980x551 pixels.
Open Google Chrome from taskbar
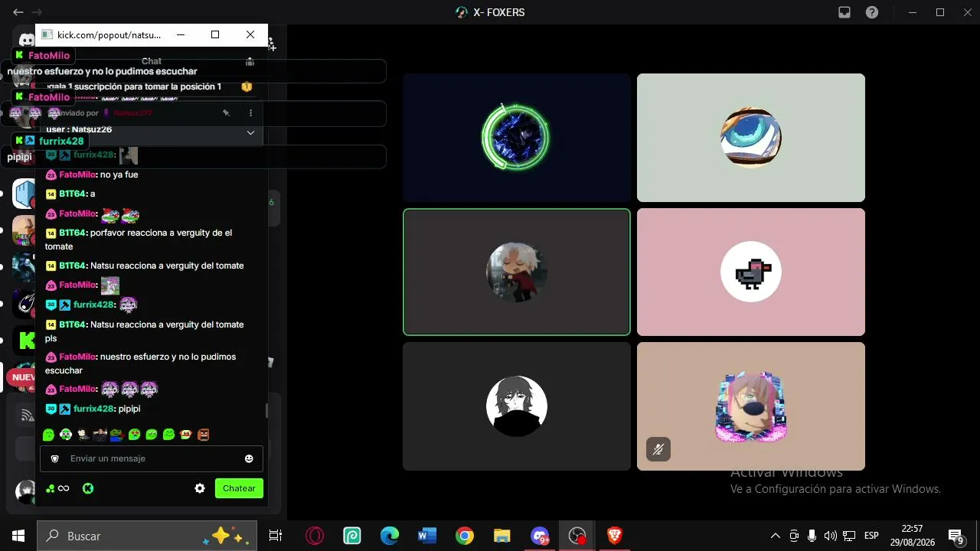click(x=465, y=536)
